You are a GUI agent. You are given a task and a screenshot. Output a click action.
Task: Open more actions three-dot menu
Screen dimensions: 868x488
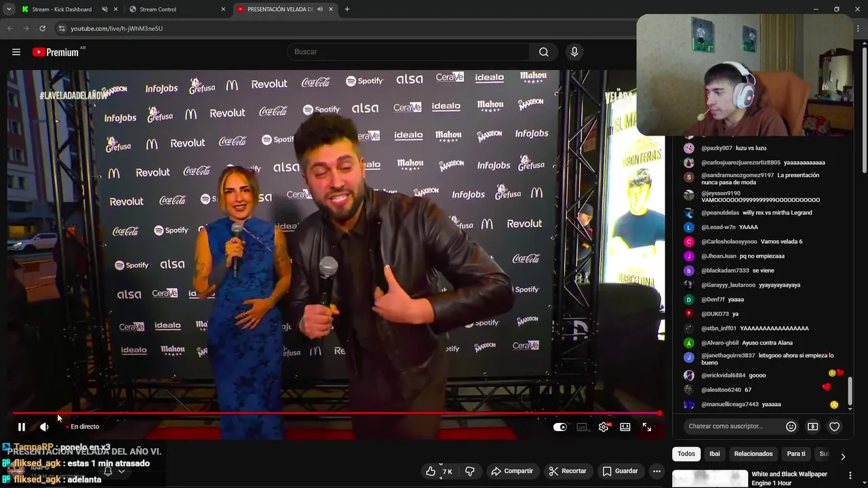[x=656, y=471]
